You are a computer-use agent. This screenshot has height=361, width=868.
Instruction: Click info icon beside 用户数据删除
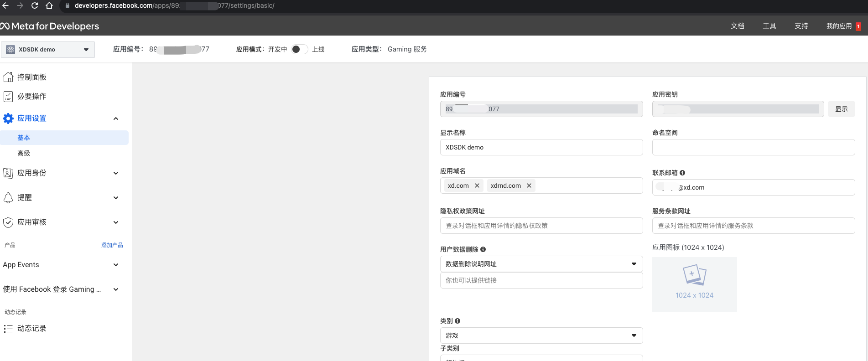[483, 249]
